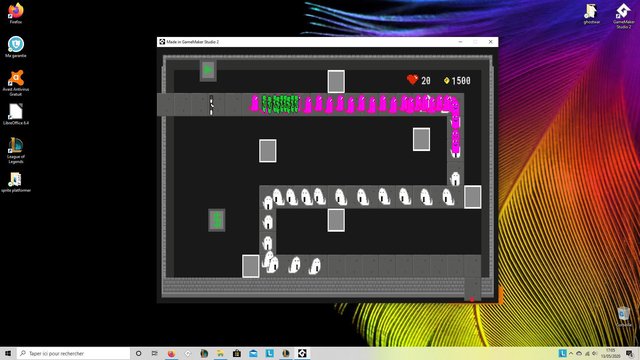Click the taskbar search input field
The width and height of the screenshot is (640, 360).
[x=73, y=353]
